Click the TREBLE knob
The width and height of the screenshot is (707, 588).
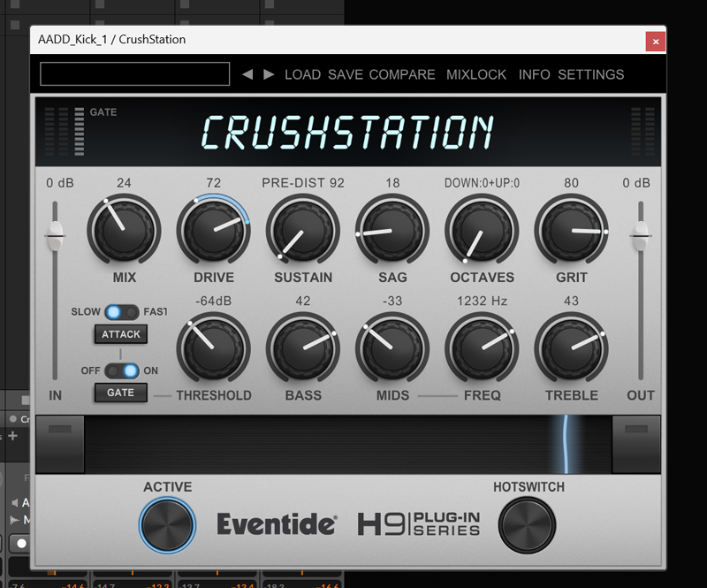(x=571, y=349)
